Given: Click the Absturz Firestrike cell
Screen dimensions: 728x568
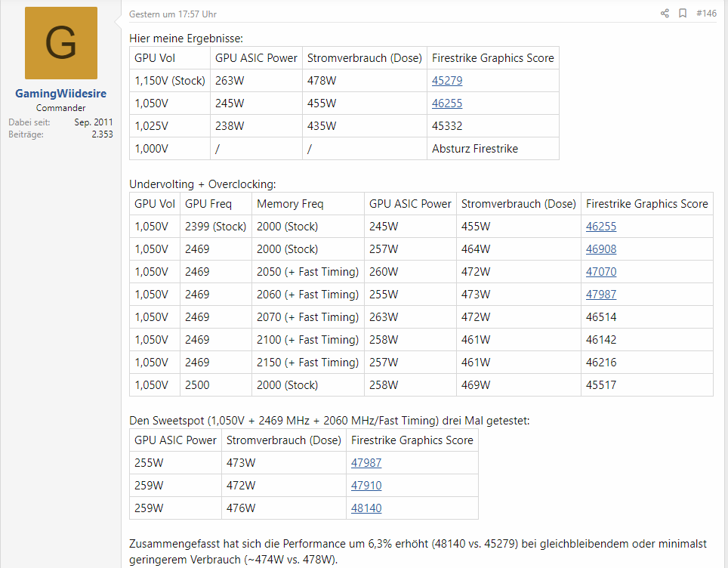Looking at the screenshot, I should [x=493, y=149].
